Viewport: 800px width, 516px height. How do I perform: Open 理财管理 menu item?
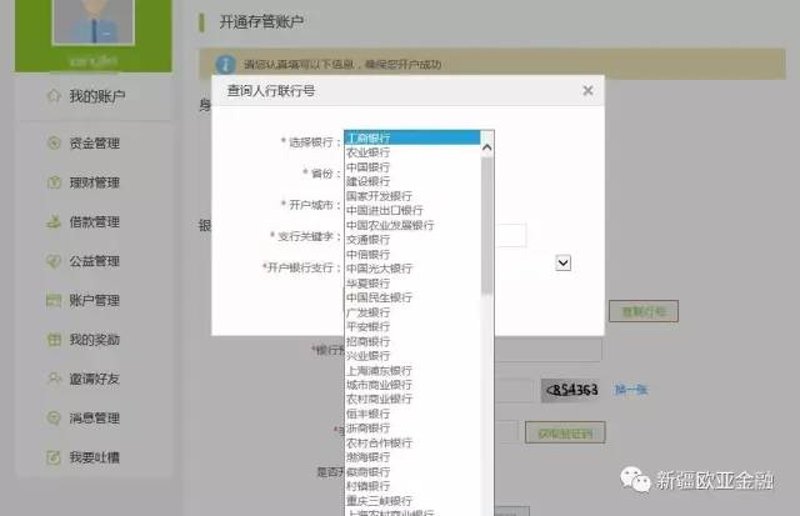coord(94,182)
